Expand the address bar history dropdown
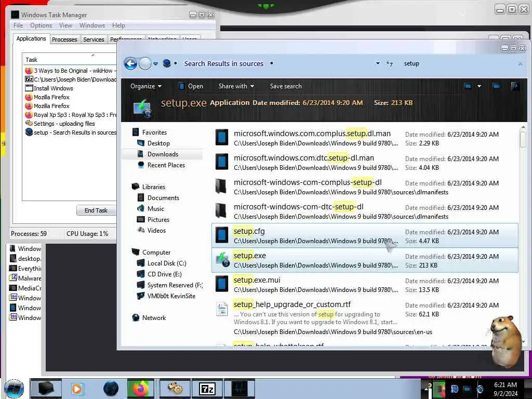Screen dimensions: 532x399 point(378,63)
